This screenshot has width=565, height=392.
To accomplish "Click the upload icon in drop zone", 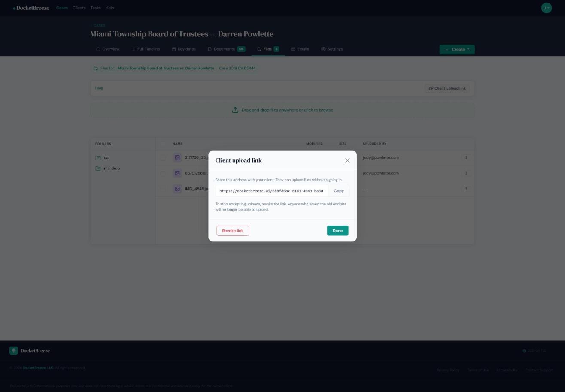I will pos(235,110).
